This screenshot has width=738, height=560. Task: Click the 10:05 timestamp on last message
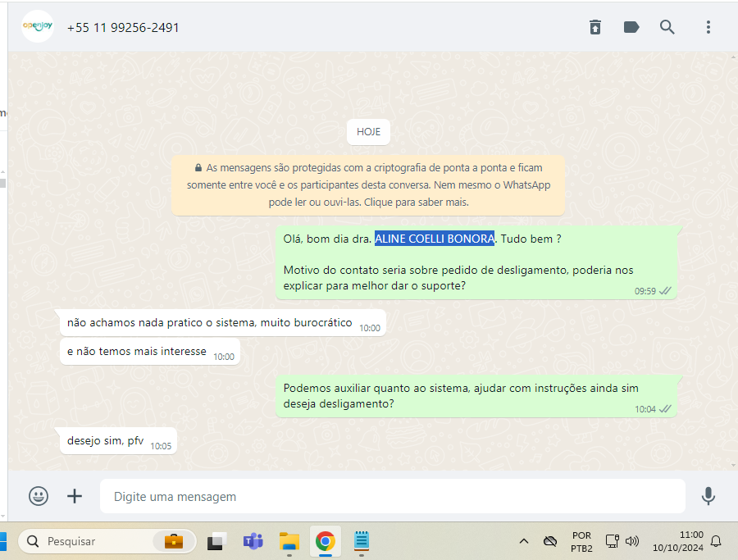(x=161, y=446)
